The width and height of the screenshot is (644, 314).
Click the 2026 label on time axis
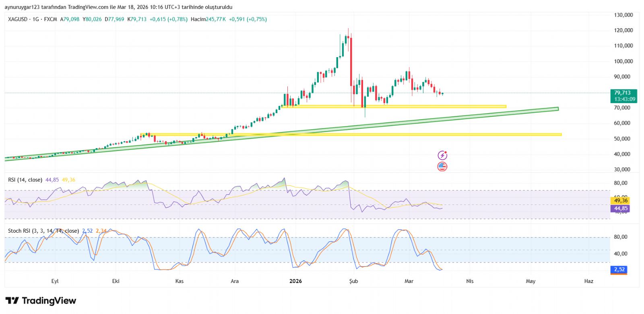296,281
